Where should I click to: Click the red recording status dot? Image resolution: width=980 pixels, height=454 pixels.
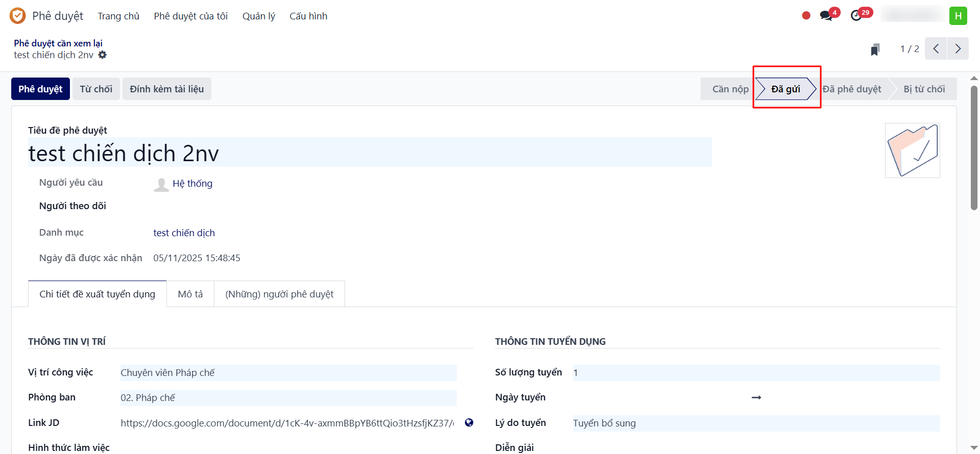pos(806,16)
